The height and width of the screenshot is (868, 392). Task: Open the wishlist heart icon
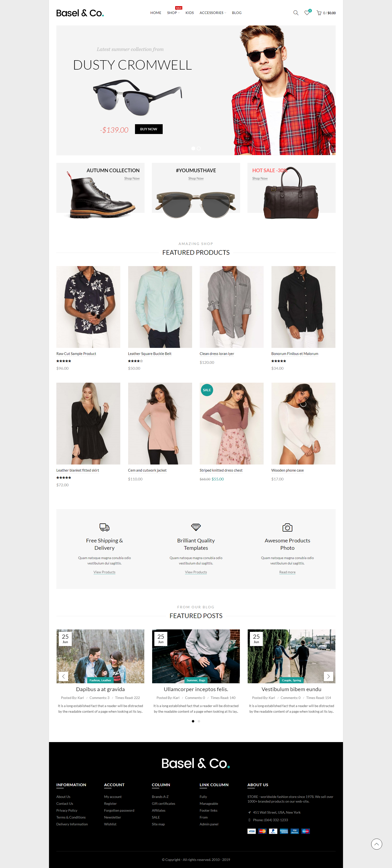tap(307, 13)
